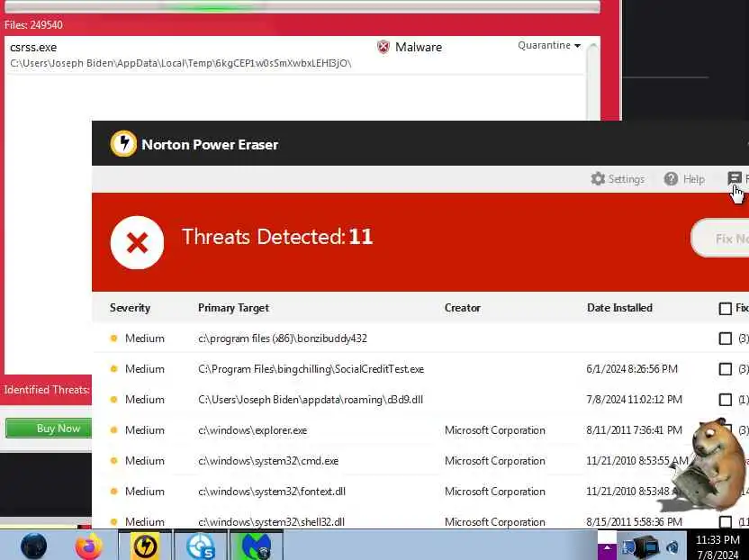Click the Files: 249540 counter
Image resolution: width=749 pixels, height=560 pixels.
[33, 25]
